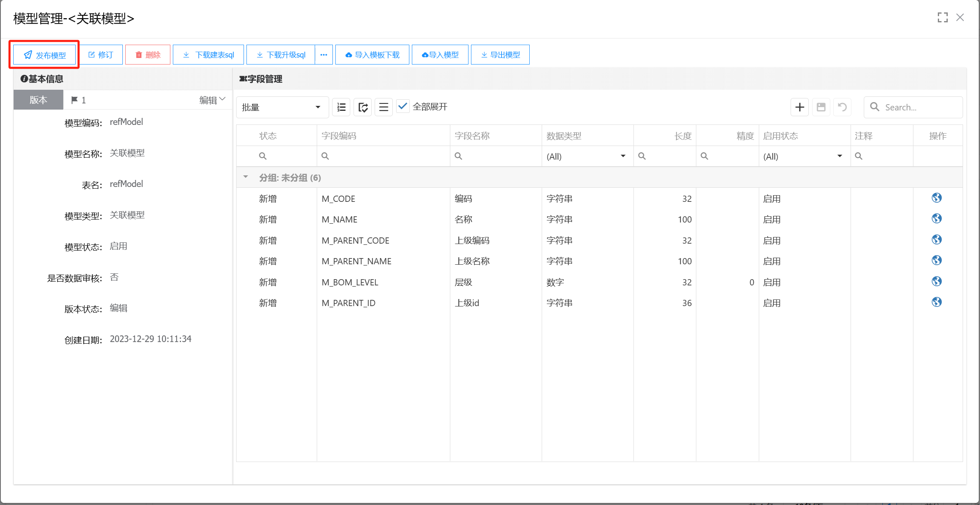The image size is (980, 505).
Task: Expand the 编辑 version status dropdown
Action: [x=212, y=100]
